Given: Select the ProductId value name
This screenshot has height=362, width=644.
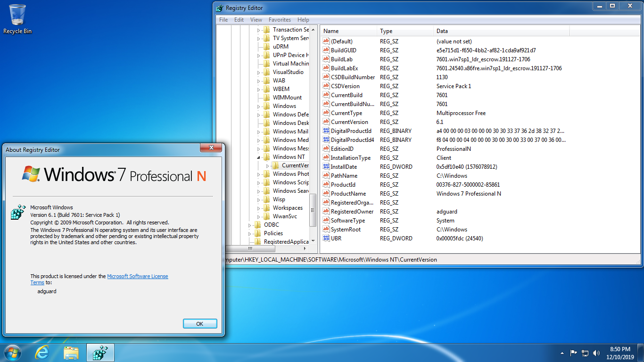Looking at the screenshot, I should coord(343,185).
